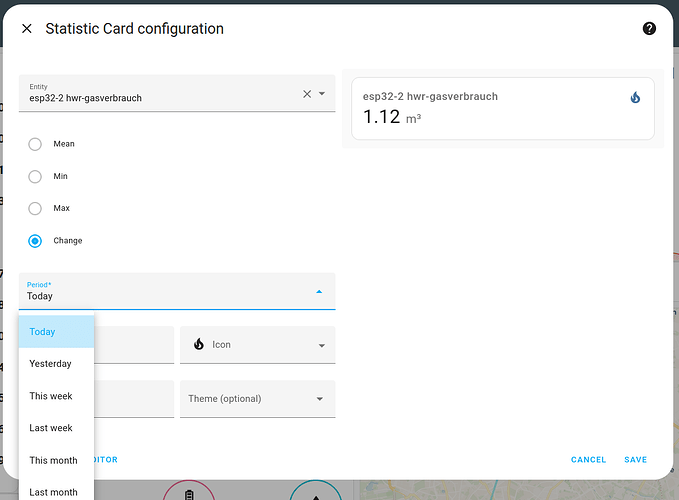This screenshot has height=500, width=679.
Task: Click the flame icon in preview card
Action: 635,97
